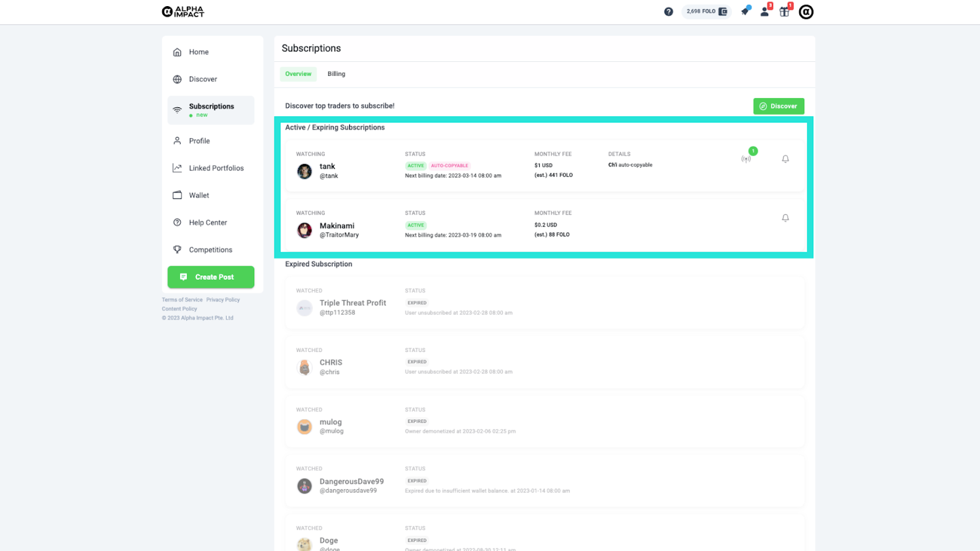Select Subscriptions in the sidebar

pos(211,110)
